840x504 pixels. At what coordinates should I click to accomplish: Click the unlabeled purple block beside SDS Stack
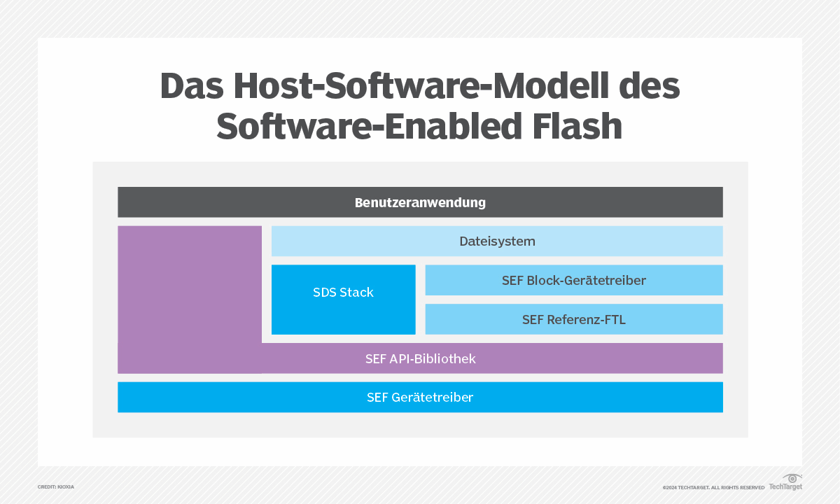tap(189, 283)
